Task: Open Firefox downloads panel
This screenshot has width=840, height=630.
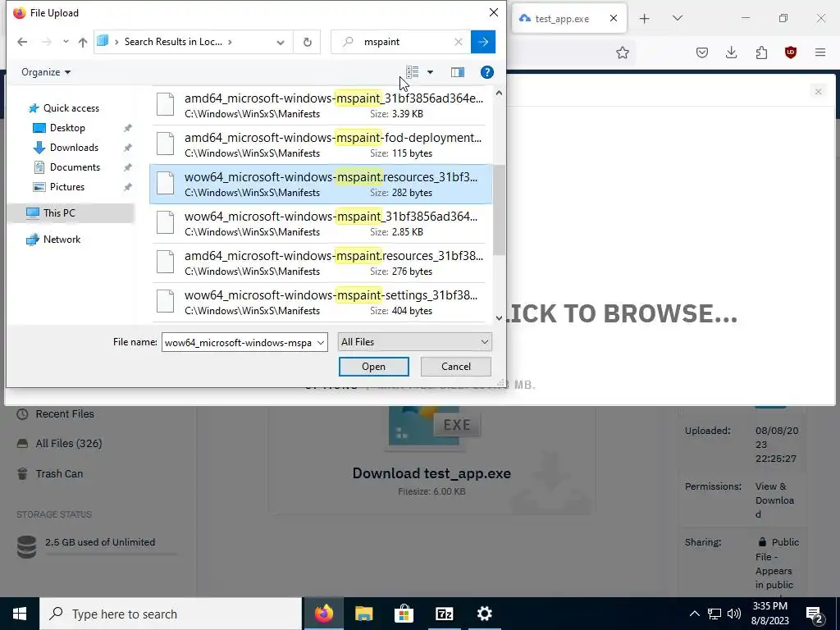Action: tap(731, 52)
